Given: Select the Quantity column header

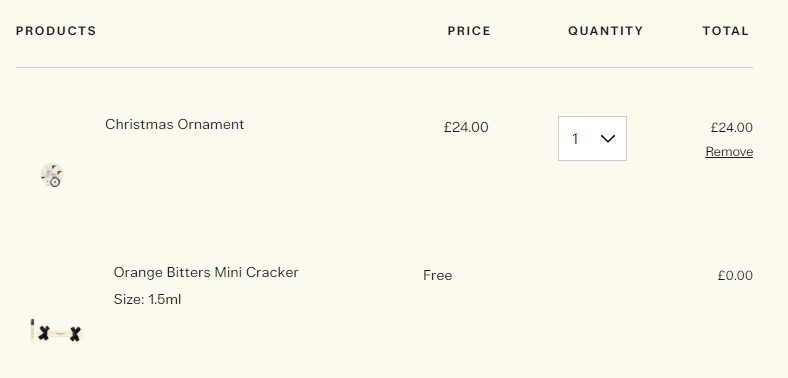Looking at the screenshot, I should coord(606,31).
